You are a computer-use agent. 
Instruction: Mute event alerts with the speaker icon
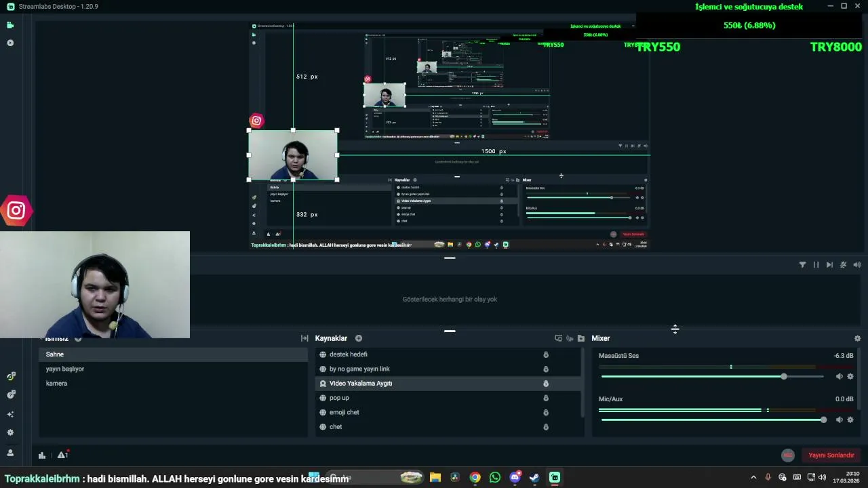tap(857, 265)
